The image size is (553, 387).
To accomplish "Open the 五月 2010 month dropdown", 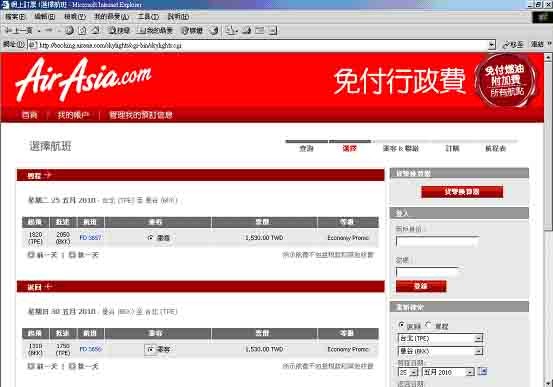I will [448, 372].
